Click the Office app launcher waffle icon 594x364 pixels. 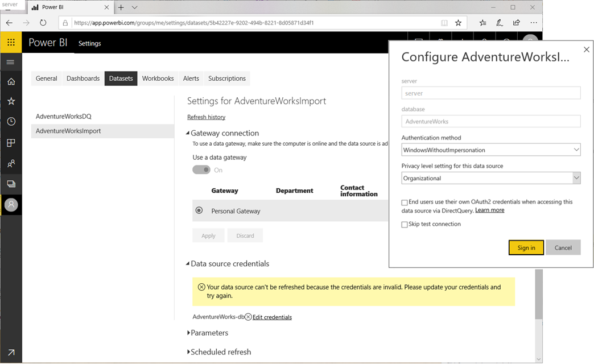tap(11, 42)
